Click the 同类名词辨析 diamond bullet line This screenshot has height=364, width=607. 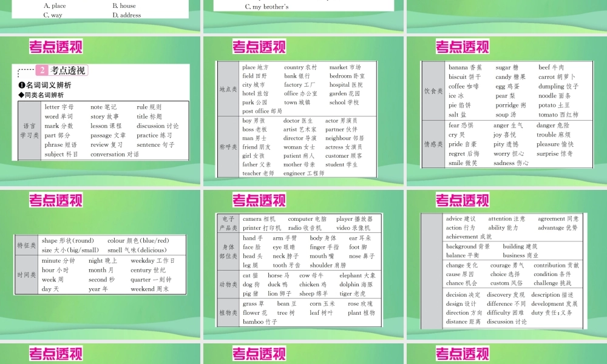coord(41,95)
